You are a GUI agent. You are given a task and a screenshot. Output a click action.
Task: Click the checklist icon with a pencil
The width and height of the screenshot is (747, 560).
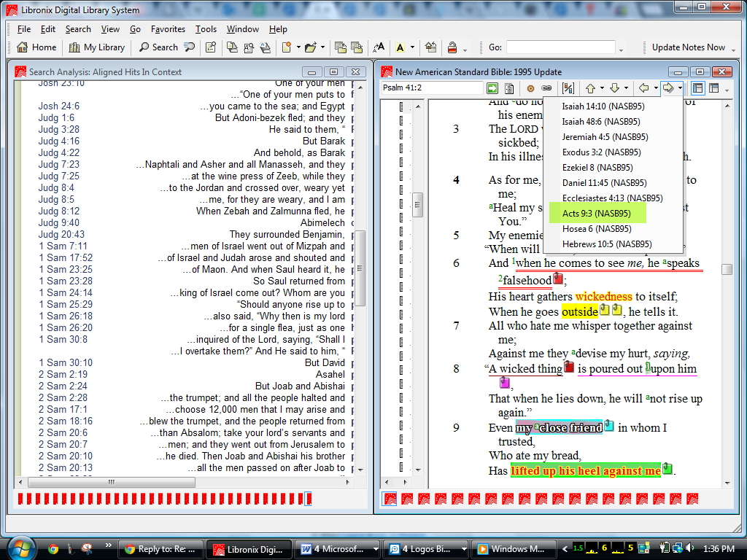coord(211,47)
